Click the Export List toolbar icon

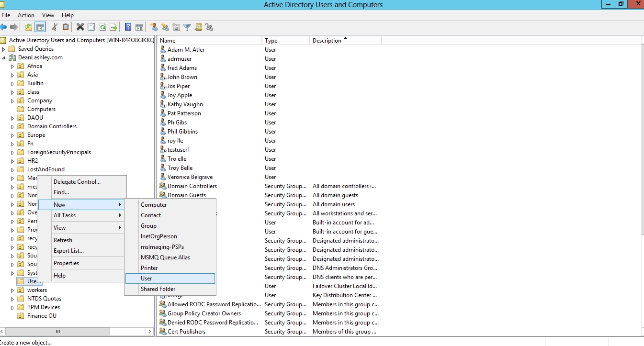(113, 27)
